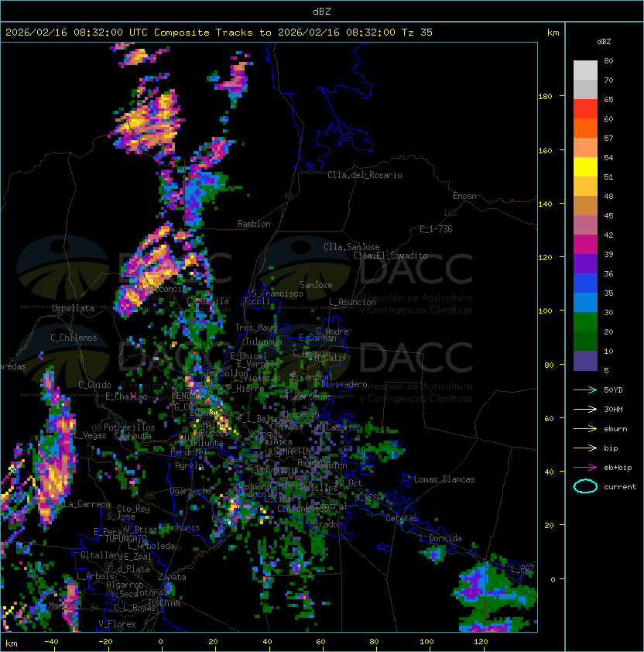This screenshot has width=644, height=652.
Task: Click the 'dBZ' heading above the color scale
Action: tap(604, 42)
